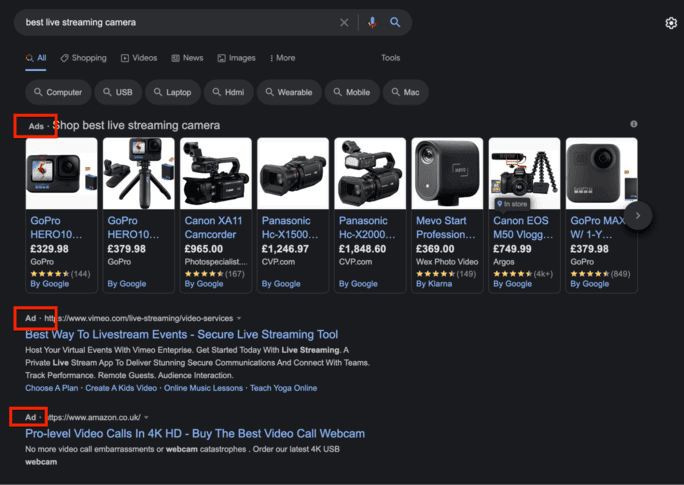Open Best Way To Livestream Events ad
Screen dimensions: 684x485
[181, 335]
